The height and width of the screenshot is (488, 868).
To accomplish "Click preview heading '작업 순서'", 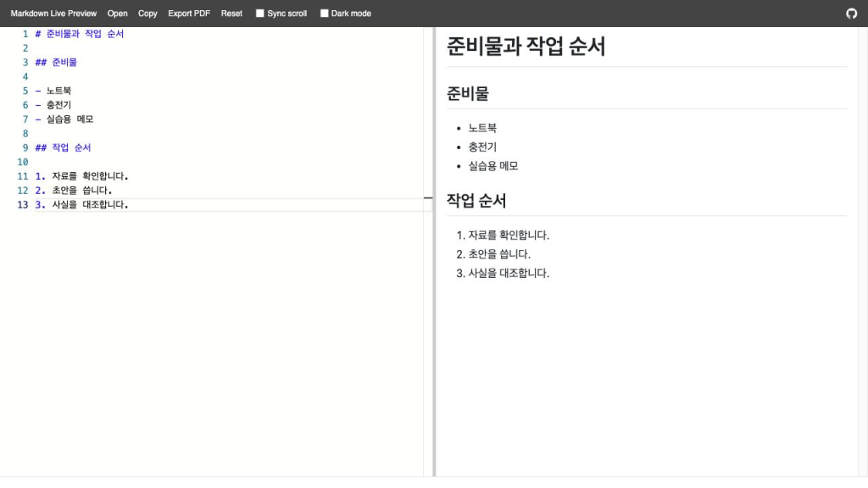I will coord(476,200).
